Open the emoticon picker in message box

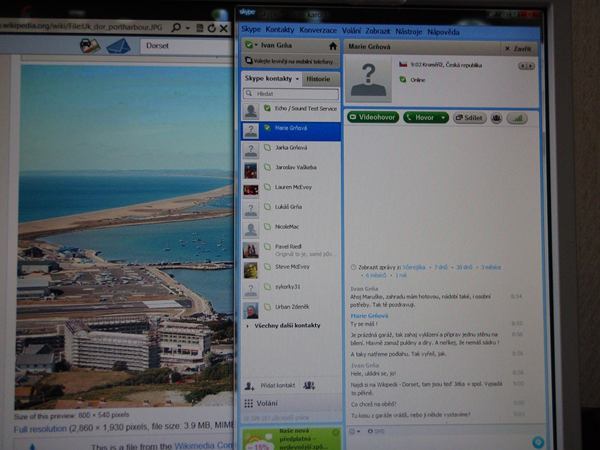355,431
